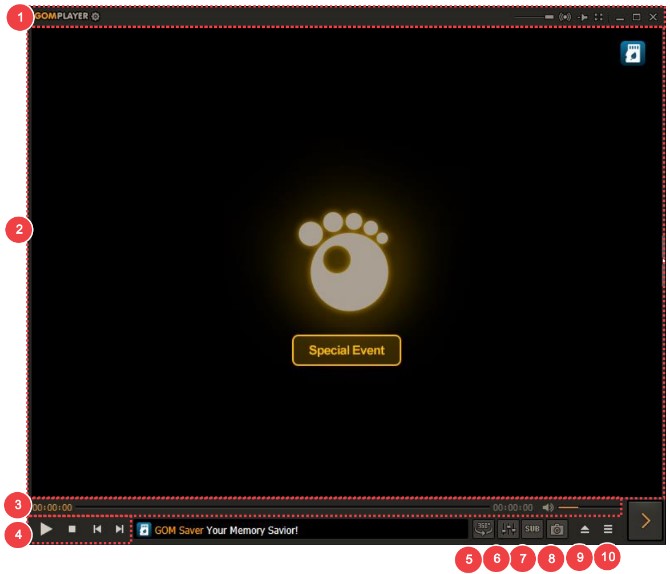
Task: Toggle full screen mode in title bar
Action: point(599,17)
